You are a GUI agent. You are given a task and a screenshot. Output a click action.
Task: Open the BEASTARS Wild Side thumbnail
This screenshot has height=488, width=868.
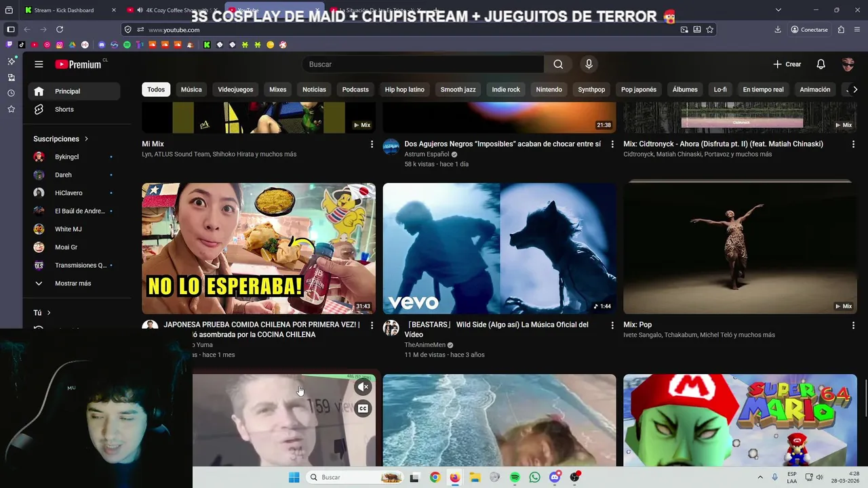click(499, 249)
